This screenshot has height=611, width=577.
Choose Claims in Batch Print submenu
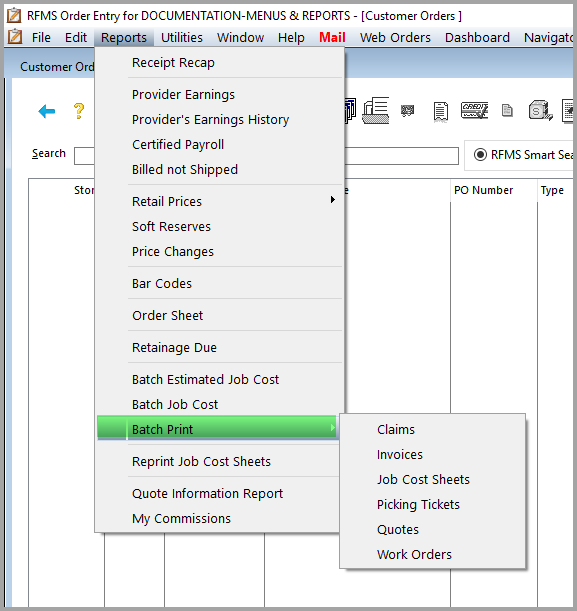click(x=432, y=429)
